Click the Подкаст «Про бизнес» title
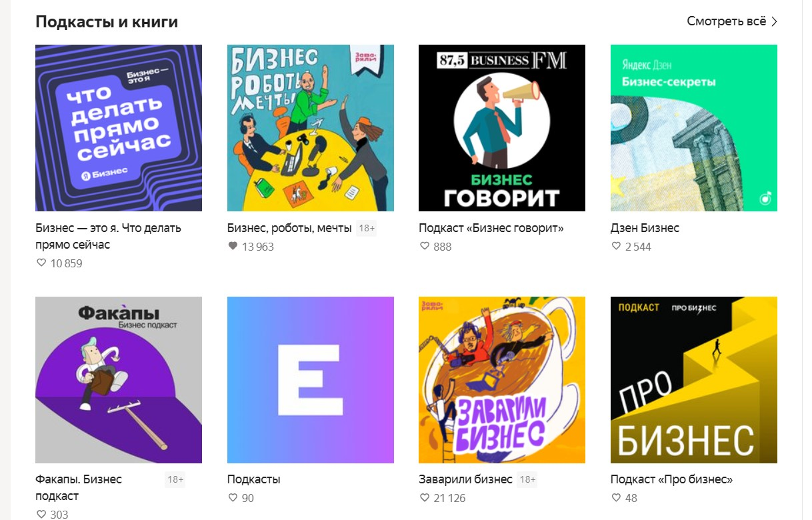812x520 pixels. tap(671, 479)
